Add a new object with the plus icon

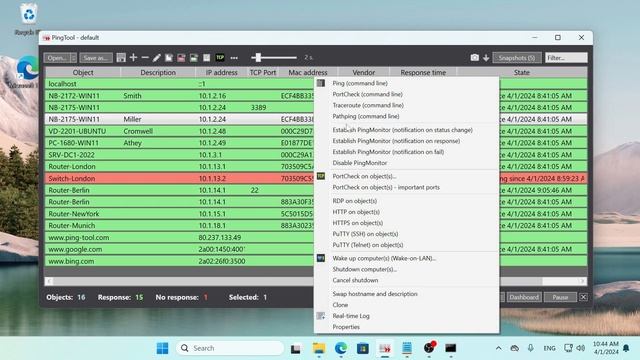pyautogui.click(x=133, y=58)
